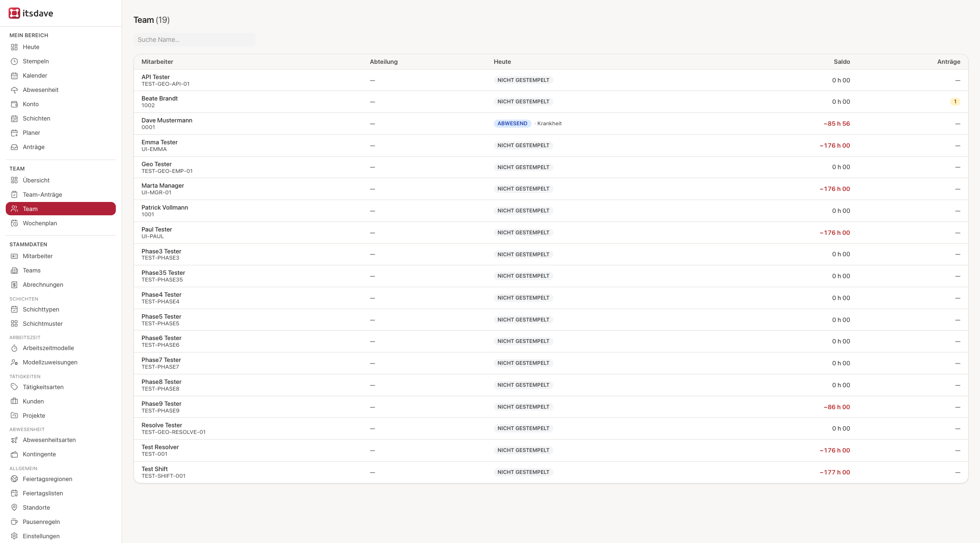Click the Team-Anträge clipboard icon
This screenshot has width=980, height=543.
click(x=14, y=195)
